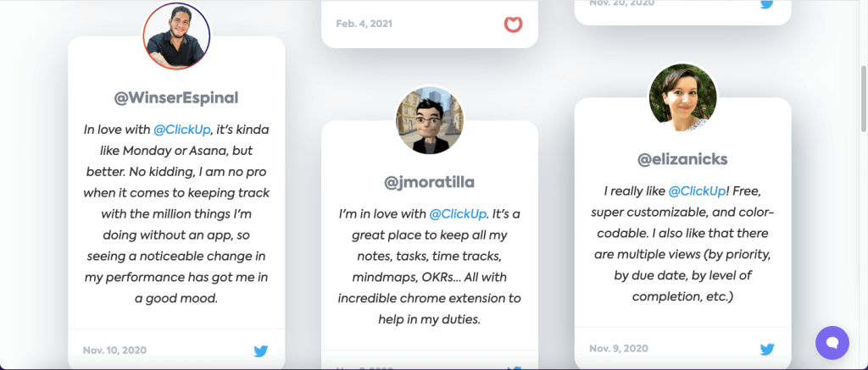Click the elizanicks profile photo
The width and height of the screenshot is (868, 370).
pyautogui.click(x=682, y=97)
